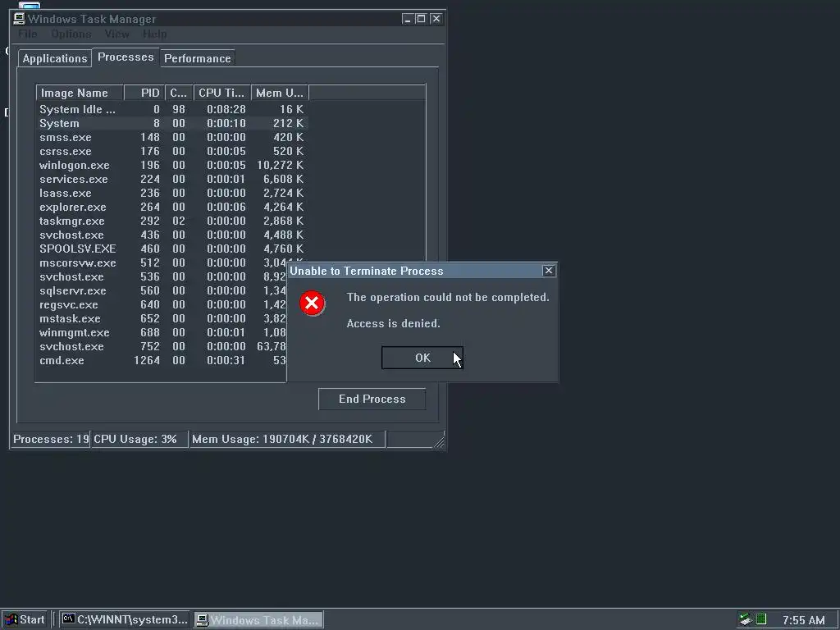Open the Options menu
This screenshot has width=840, height=630.
[x=71, y=34]
